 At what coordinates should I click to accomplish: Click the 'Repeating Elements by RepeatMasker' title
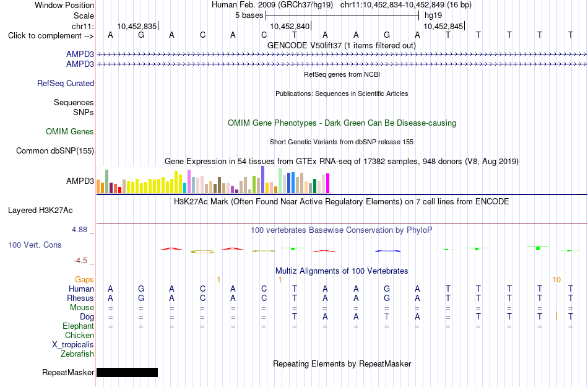pos(342,363)
